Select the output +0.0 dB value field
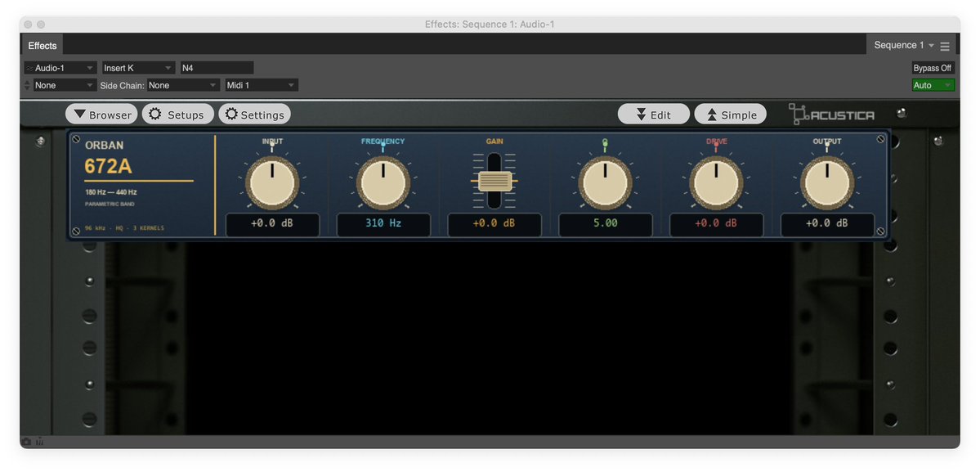Screen dimensions: 980x472 click(827, 224)
